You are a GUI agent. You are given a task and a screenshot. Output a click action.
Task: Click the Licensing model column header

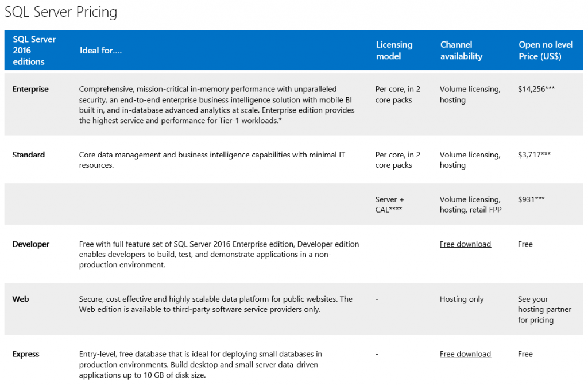click(394, 50)
